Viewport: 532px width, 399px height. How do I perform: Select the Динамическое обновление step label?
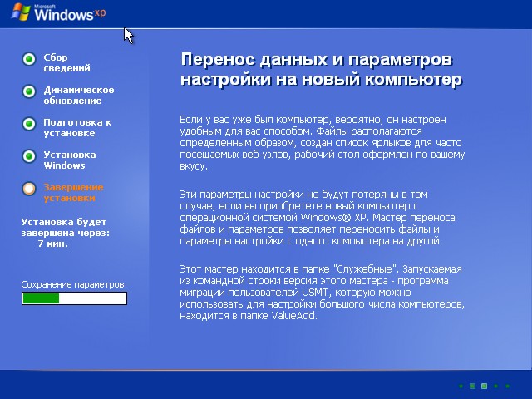click(x=79, y=96)
